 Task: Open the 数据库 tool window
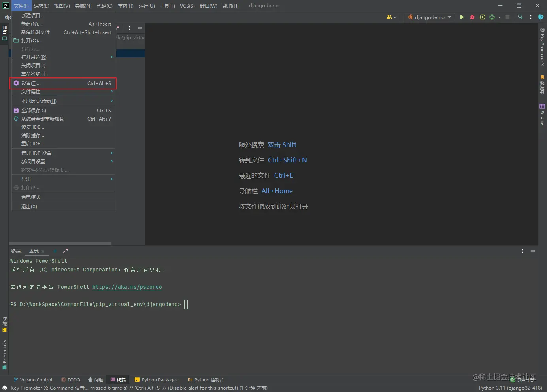pyautogui.click(x=542, y=85)
